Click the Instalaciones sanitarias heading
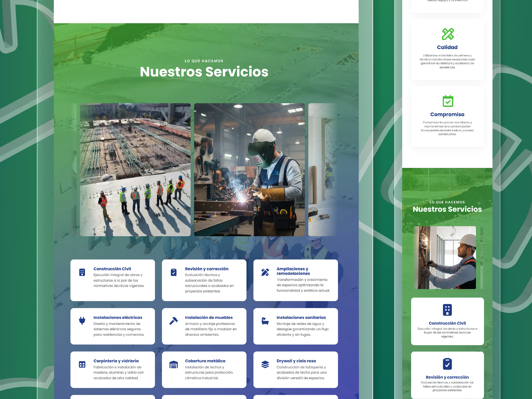This screenshot has height=399, width=532. [301, 317]
